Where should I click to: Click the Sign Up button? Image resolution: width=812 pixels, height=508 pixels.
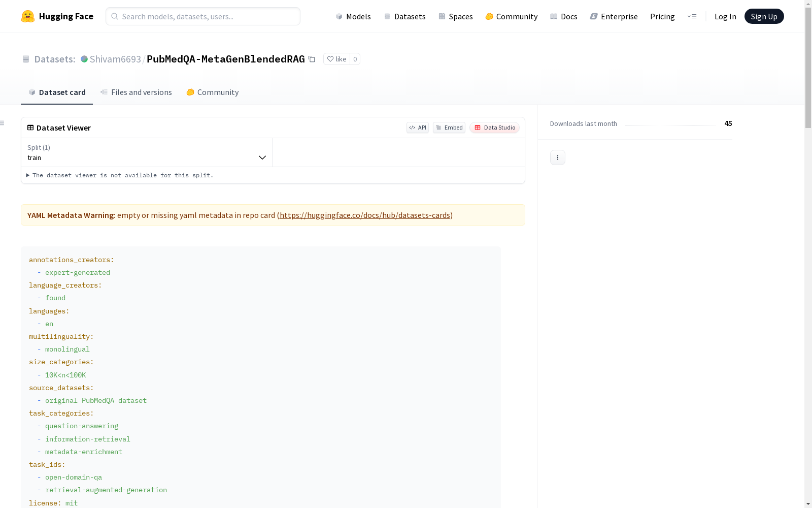tap(764, 16)
